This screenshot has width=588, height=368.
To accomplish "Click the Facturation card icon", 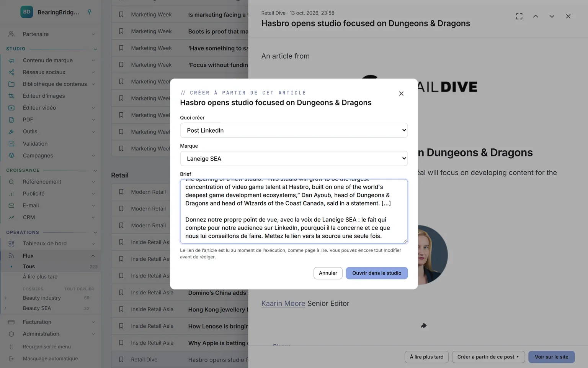I will 11,322.
